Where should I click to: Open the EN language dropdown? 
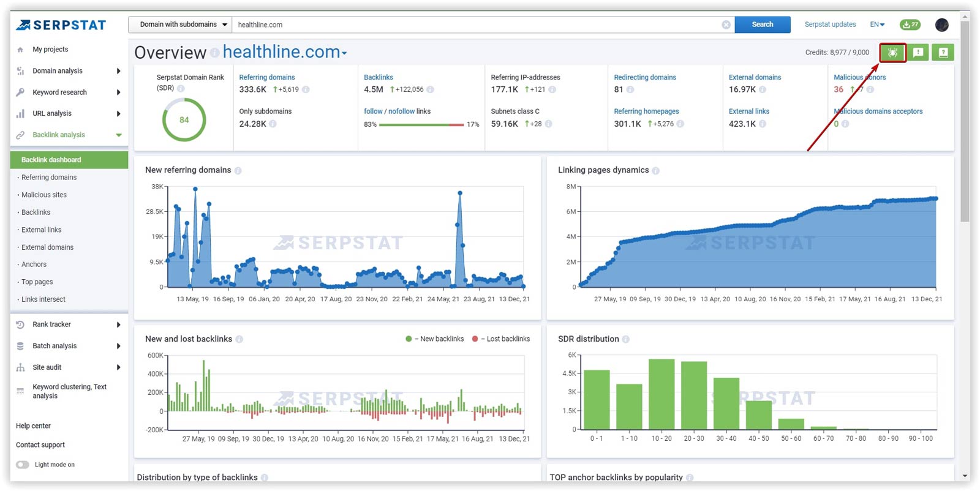point(877,24)
